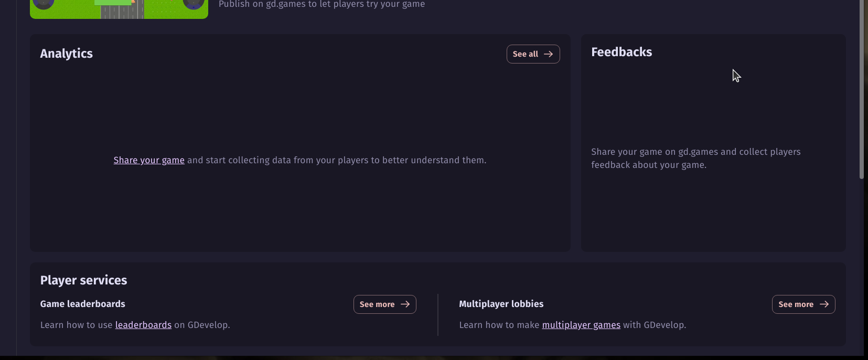Viewport: 868px width, 360px height.
Task: Click the Player services heading
Action: click(x=84, y=280)
